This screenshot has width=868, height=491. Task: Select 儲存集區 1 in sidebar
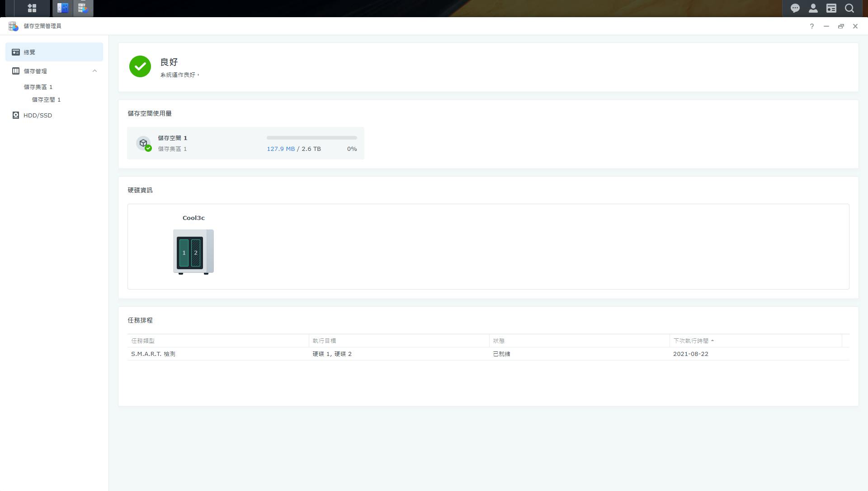click(x=38, y=87)
